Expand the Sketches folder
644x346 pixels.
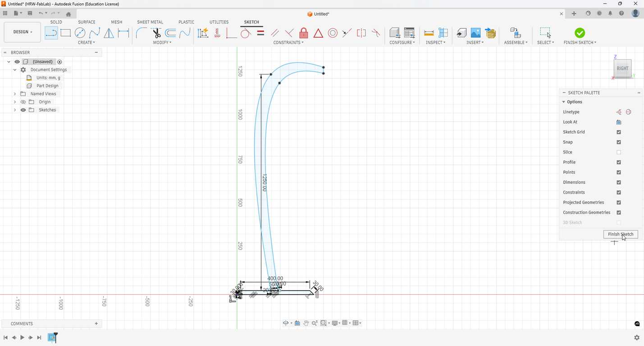(15, 110)
